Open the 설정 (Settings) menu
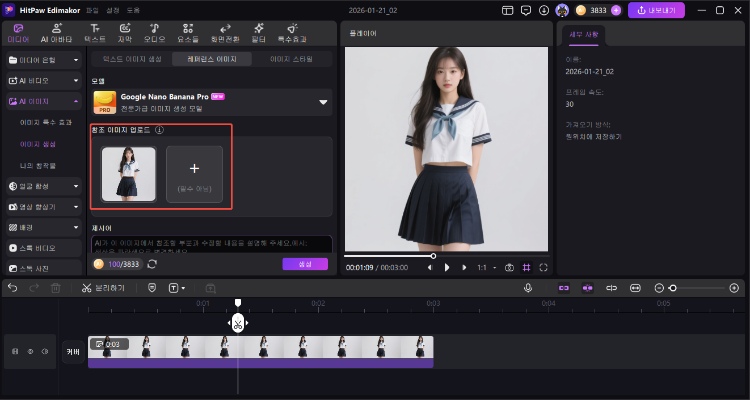This screenshot has height=400, width=750. 113,10
